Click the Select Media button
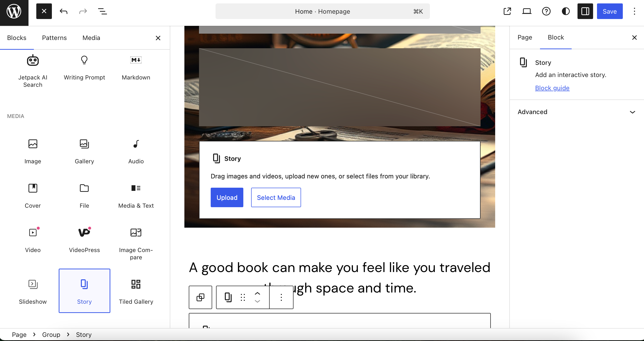The width and height of the screenshot is (644, 341). tap(276, 197)
